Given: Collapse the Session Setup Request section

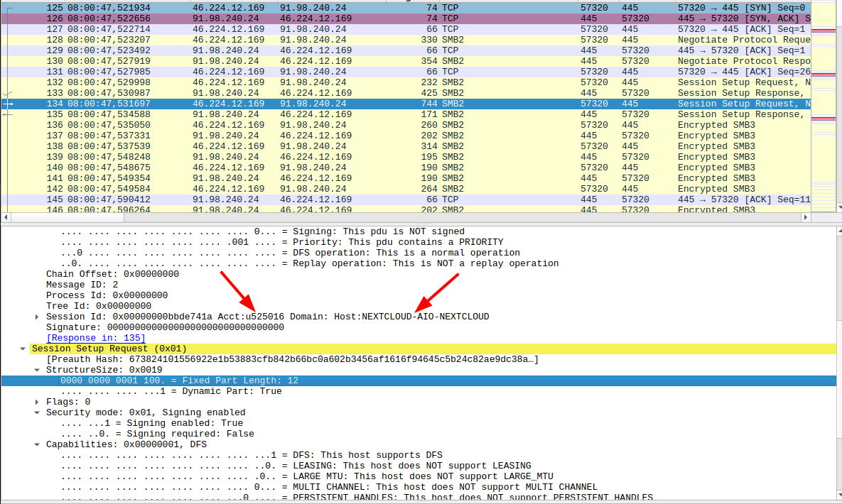Looking at the screenshot, I should pos(24,349).
